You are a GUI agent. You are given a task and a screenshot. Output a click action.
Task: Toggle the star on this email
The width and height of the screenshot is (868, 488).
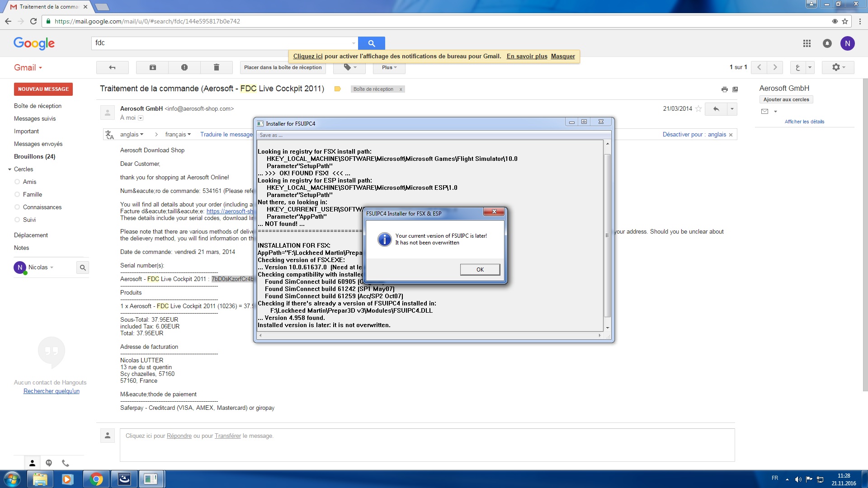(x=698, y=108)
